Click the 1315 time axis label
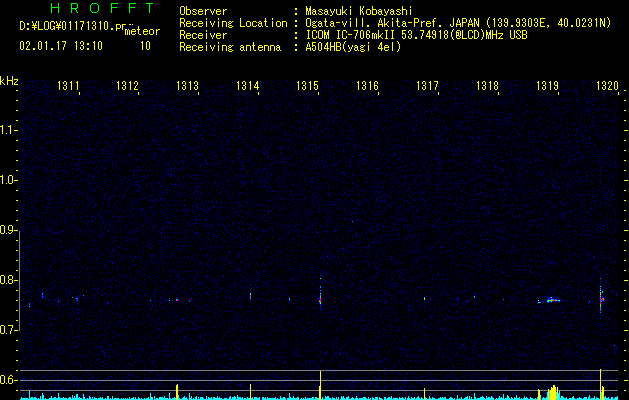Image resolution: width=629 pixels, height=400 pixels. coord(307,85)
